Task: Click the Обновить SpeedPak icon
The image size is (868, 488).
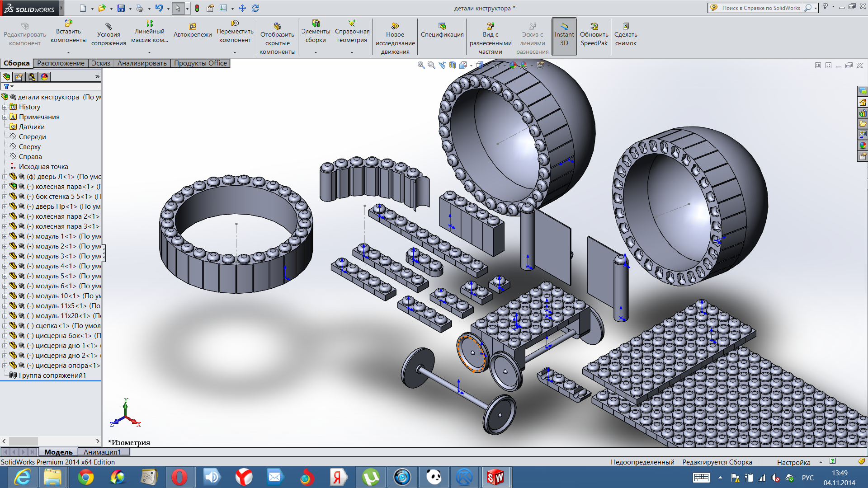Action: pos(594,26)
